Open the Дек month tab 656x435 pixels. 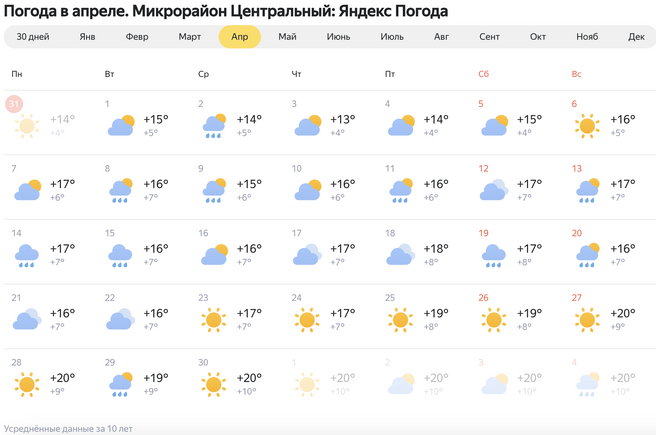tap(636, 37)
